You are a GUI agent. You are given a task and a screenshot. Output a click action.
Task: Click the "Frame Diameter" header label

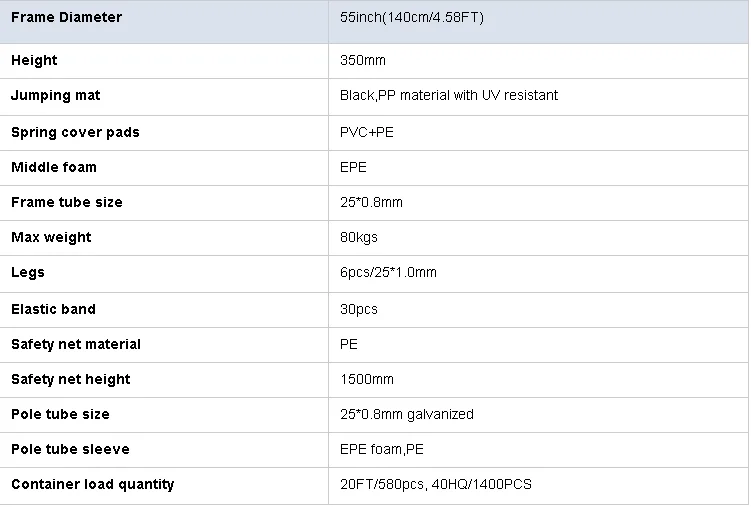click(66, 17)
